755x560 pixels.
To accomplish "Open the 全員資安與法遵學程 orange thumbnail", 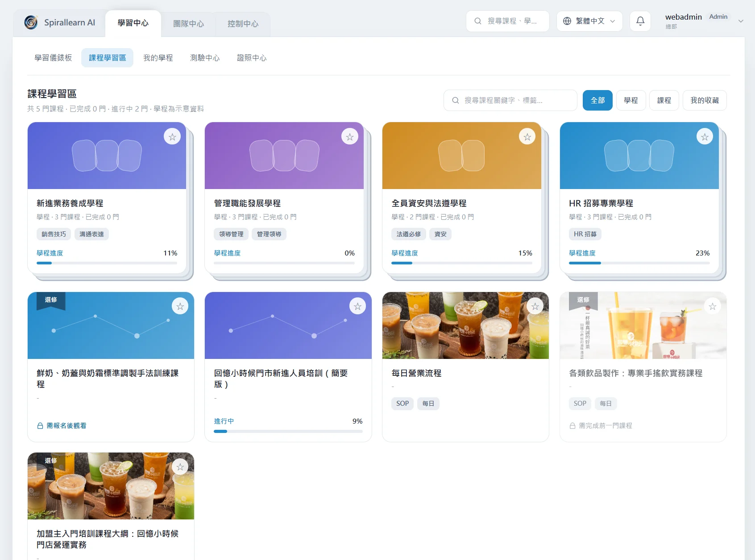I will click(462, 156).
